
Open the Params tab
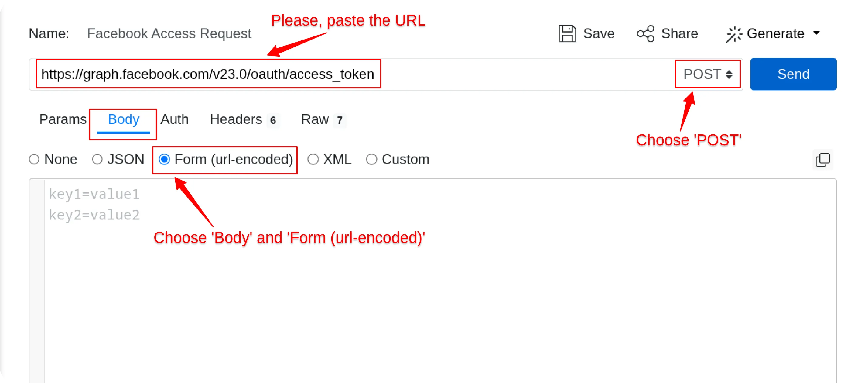click(x=63, y=119)
